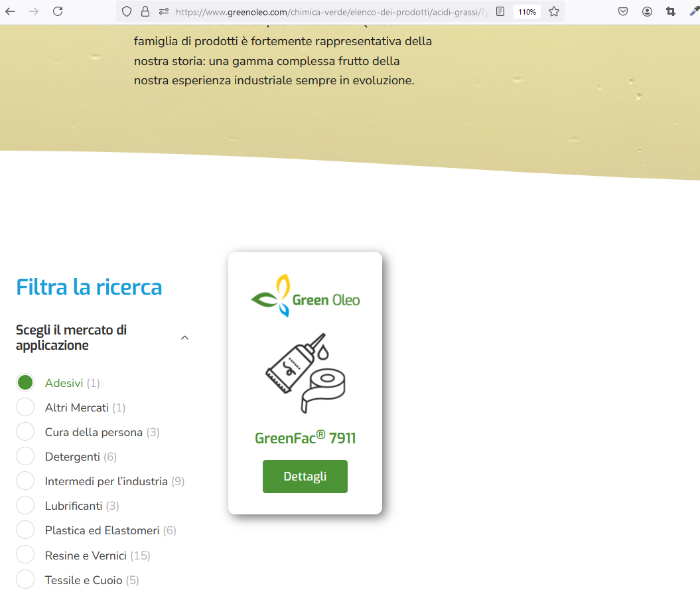The height and width of the screenshot is (600, 700).
Task: Select Plastica ed Elastomeri filter
Action: pyautogui.click(x=25, y=530)
